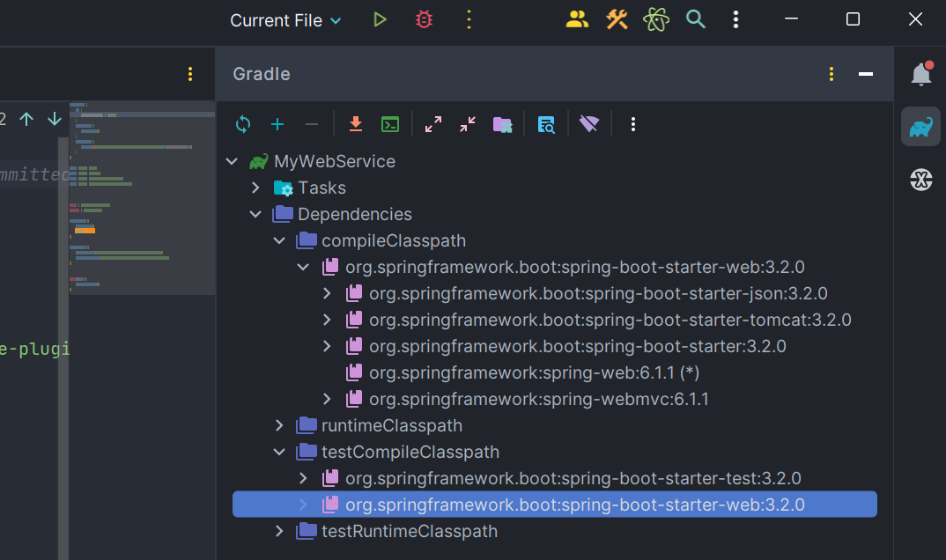Detach the Gradle project with the minus icon
This screenshot has height=560, width=946.
coord(311,124)
